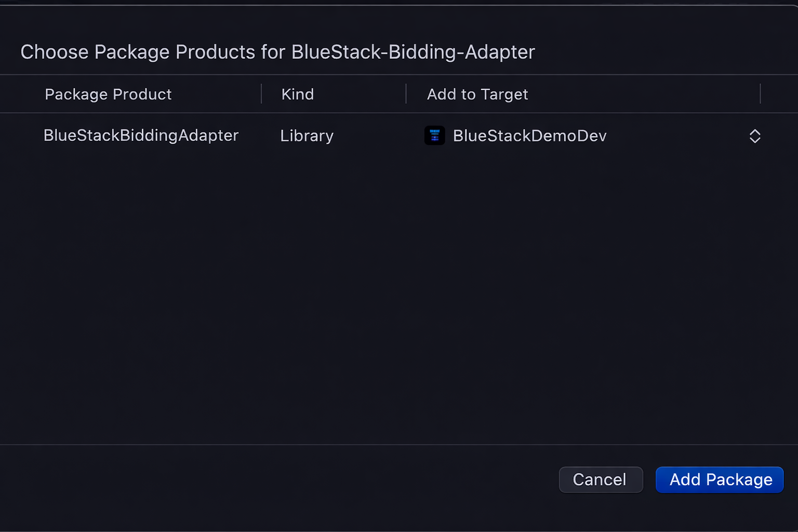This screenshot has width=798, height=532.
Task: Click the Package Product column header
Action: tap(108, 94)
